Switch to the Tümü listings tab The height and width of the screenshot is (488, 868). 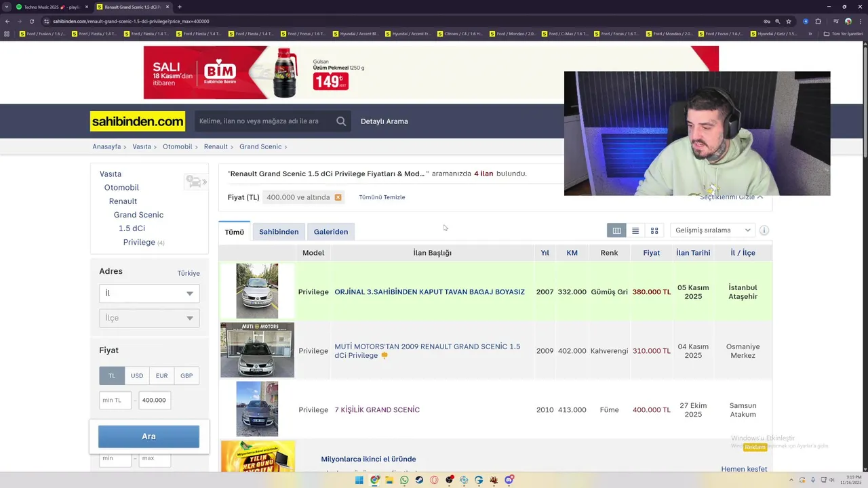coord(234,232)
